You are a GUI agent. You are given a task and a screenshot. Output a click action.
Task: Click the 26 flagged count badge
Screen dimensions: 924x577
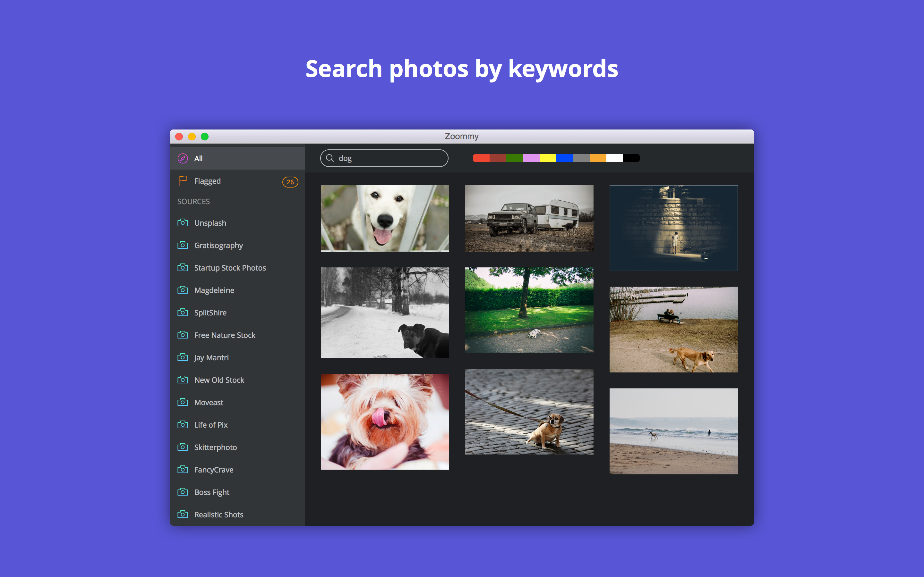290,182
